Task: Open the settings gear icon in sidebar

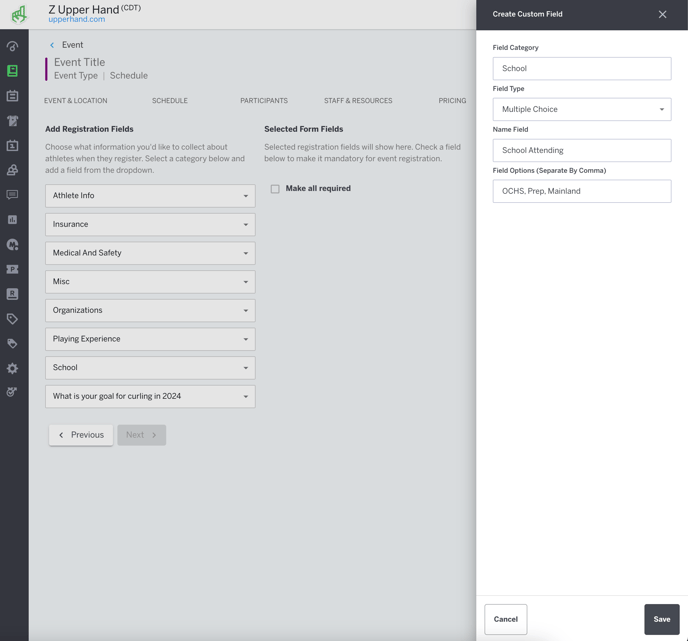Action: 12,368
